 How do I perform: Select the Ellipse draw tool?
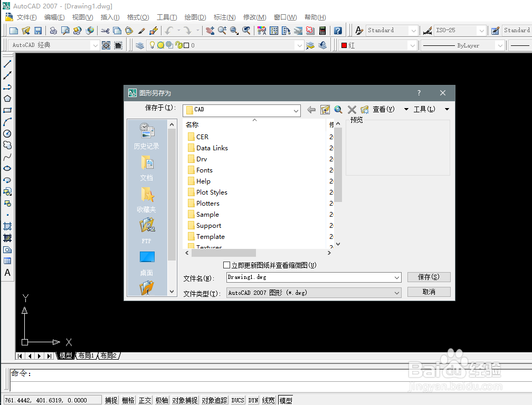coord(7,168)
